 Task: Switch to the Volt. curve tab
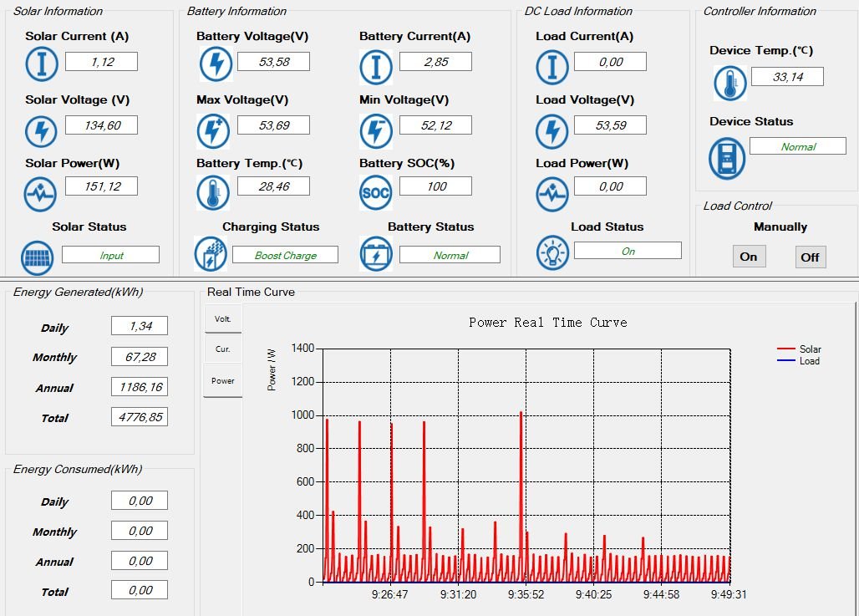[222, 318]
